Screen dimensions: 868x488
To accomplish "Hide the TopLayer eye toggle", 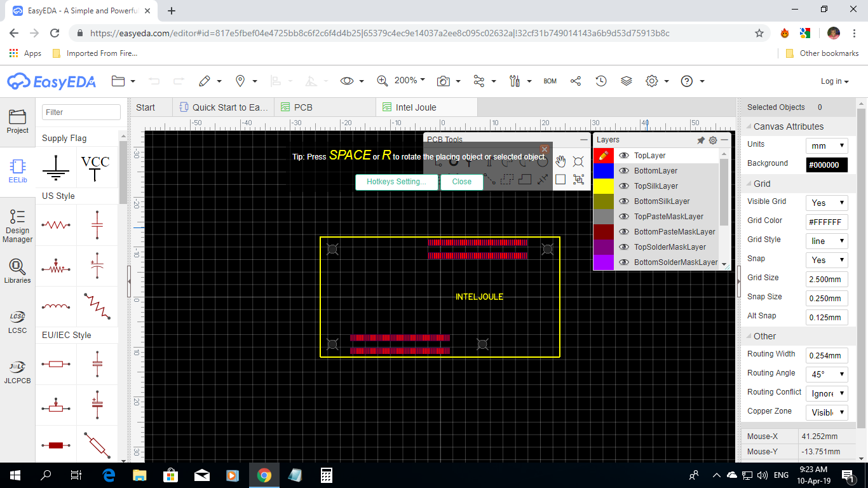I will [x=624, y=155].
